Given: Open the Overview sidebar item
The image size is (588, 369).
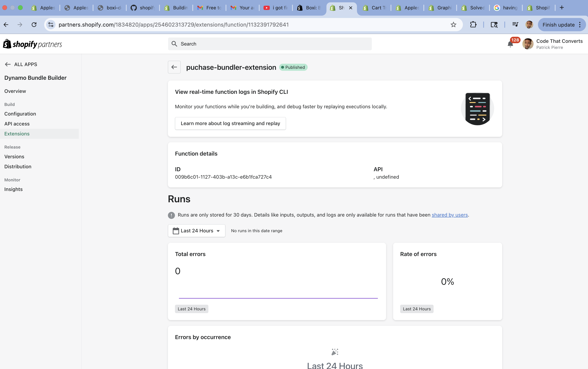Looking at the screenshot, I should (x=15, y=91).
